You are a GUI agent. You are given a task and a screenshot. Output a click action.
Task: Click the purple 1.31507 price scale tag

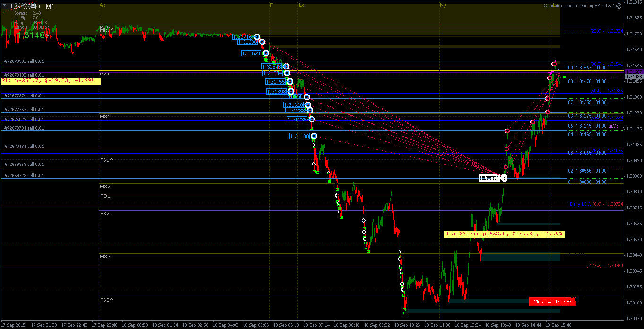[634, 72]
